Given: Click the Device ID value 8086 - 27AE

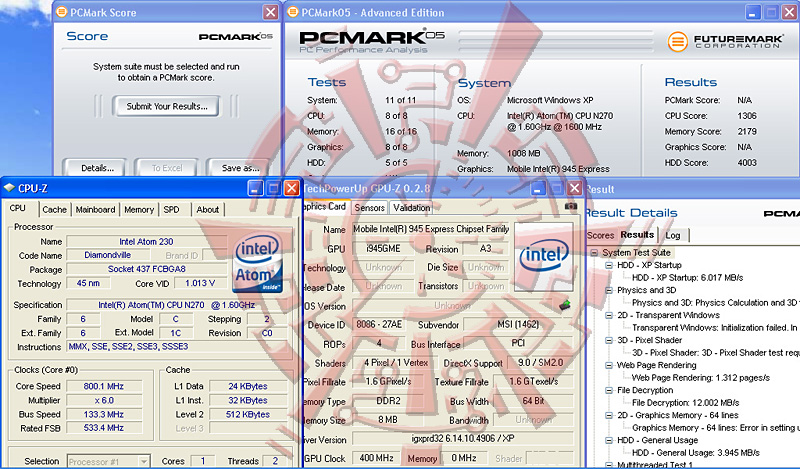Looking at the screenshot, I should (x=379, y=324).
